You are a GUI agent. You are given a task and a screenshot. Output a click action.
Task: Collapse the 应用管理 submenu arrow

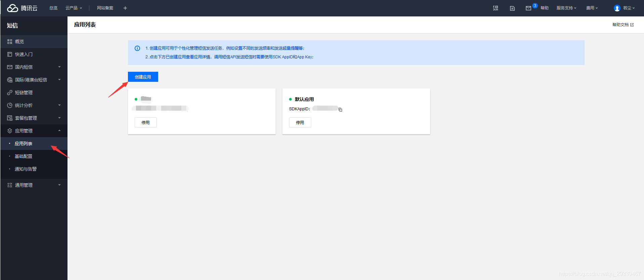59,130
